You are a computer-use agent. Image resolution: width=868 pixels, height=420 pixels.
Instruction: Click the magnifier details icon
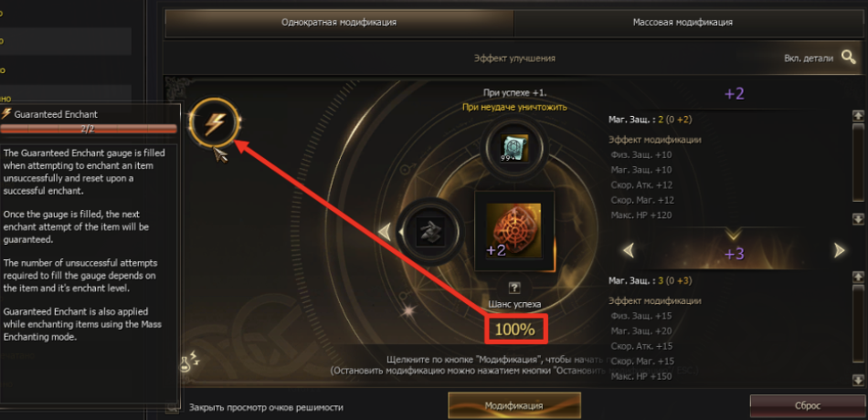pos(848,57)
